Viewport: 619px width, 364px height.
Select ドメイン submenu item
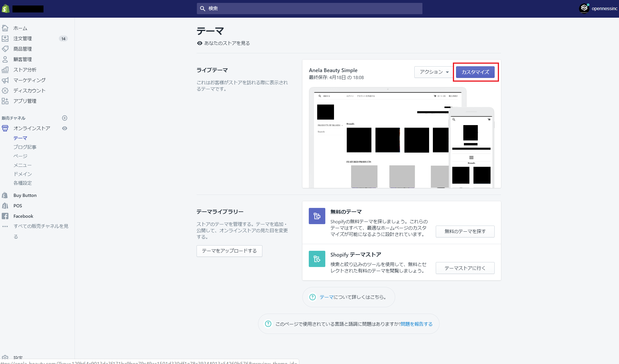click(23, 174)
